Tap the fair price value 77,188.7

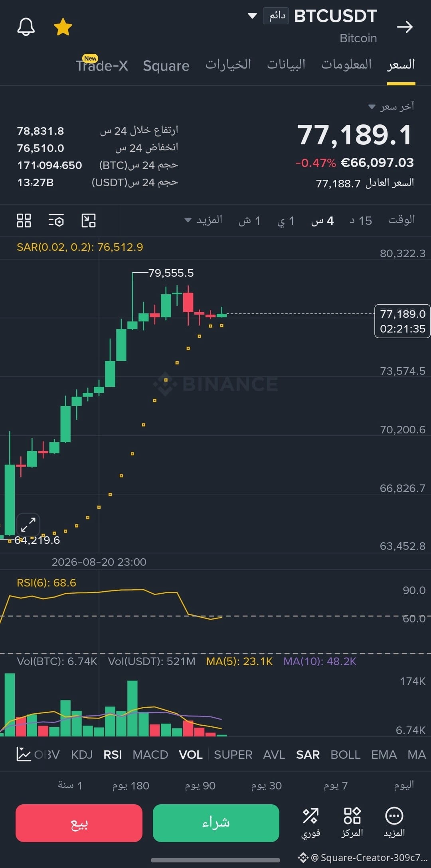(338, 183)
